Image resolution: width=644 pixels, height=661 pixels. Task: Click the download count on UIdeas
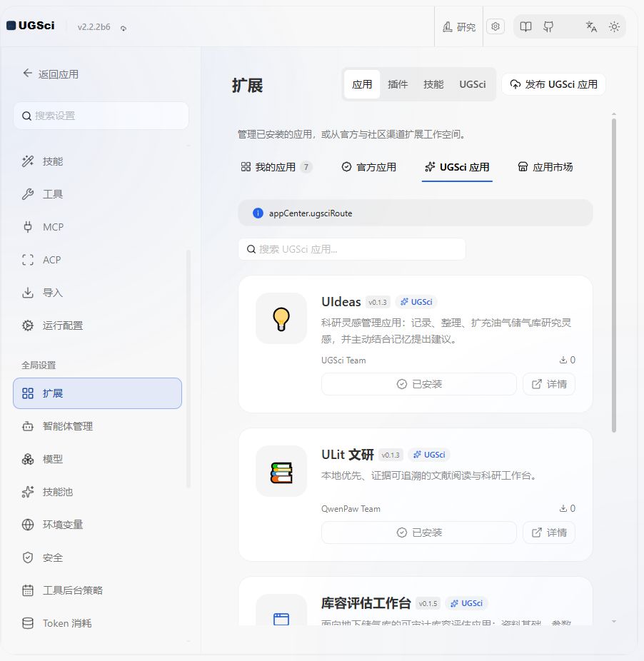(x=567, y=360)
